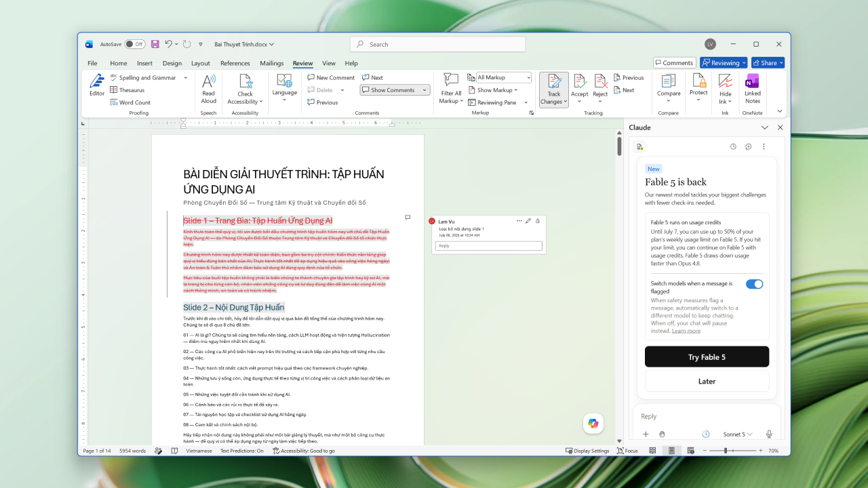This screenshot has height=488, width=868.
Task: Click the Reject change icon
Action: coord(601,81)
